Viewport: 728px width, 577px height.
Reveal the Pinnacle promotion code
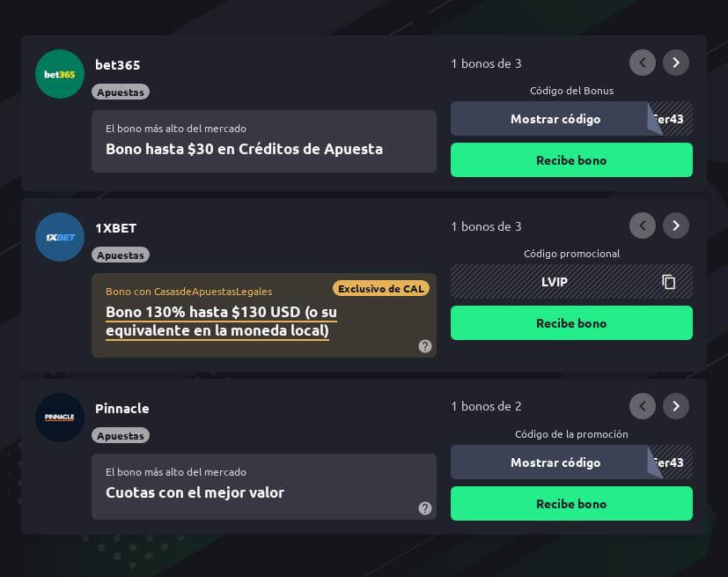(555, 462)
